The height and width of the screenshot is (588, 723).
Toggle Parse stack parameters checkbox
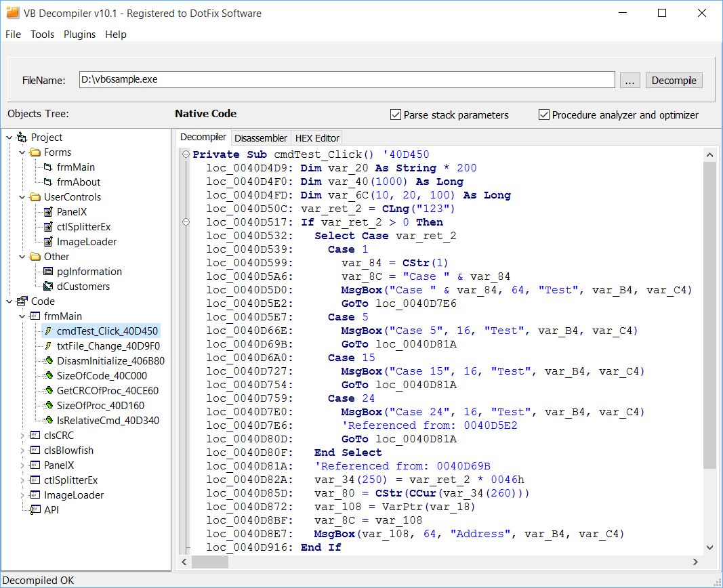pos(395,114)
